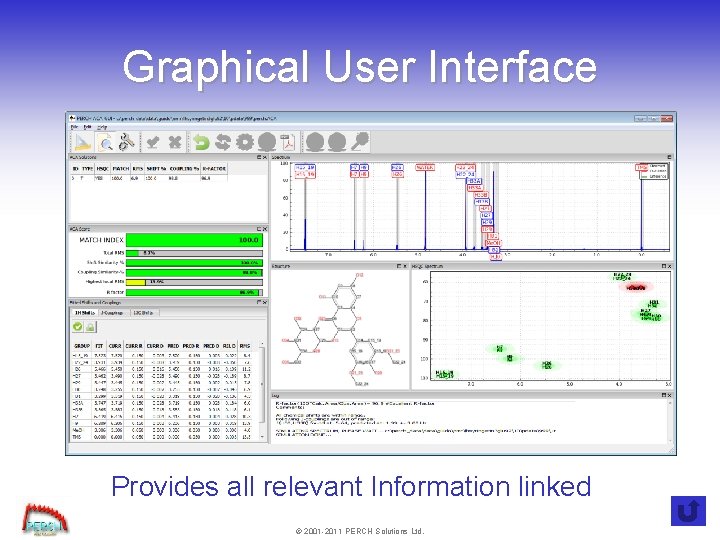Image resolution: width=720 pixels, height=540 pixels.
Task: Click the red peak in HSQC spectrum
Action: coord(636,287)
